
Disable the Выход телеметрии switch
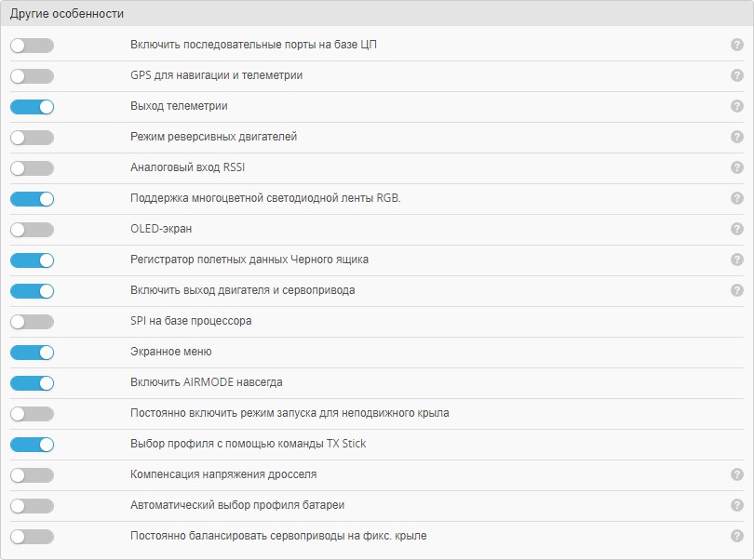tap(32, 106)
